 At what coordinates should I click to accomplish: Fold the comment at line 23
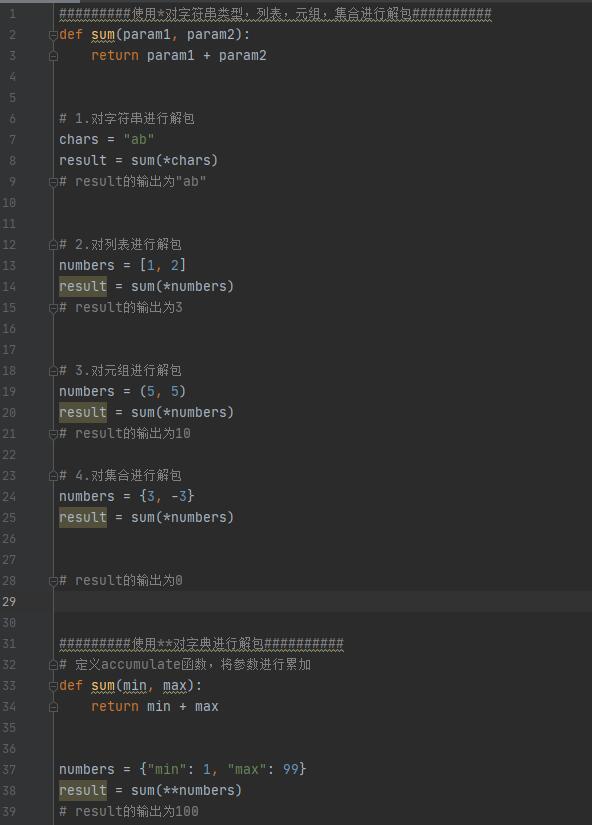click(53, 476)
